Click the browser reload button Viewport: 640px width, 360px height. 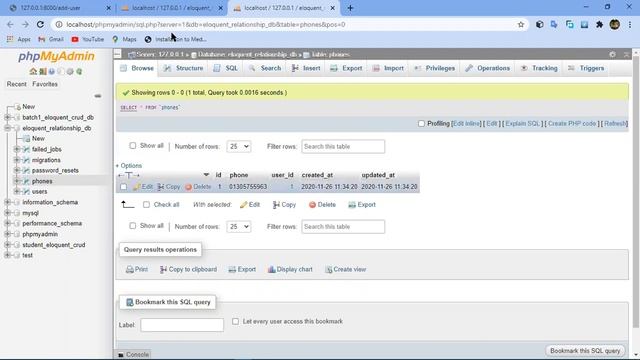pos(40,24)
